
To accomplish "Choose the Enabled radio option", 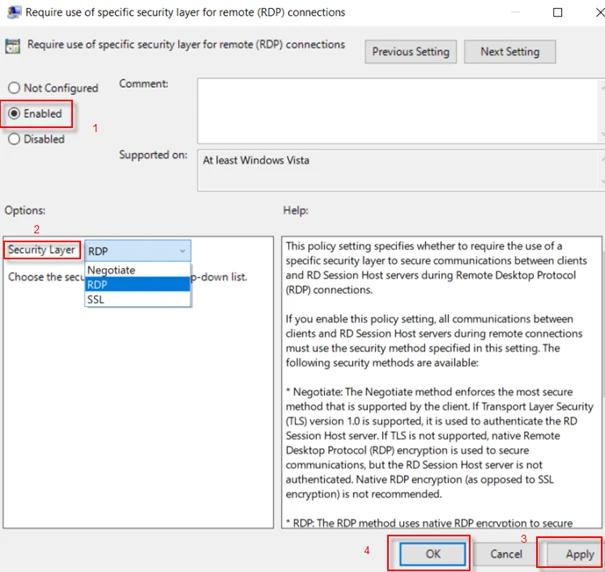I will [15, 114].
